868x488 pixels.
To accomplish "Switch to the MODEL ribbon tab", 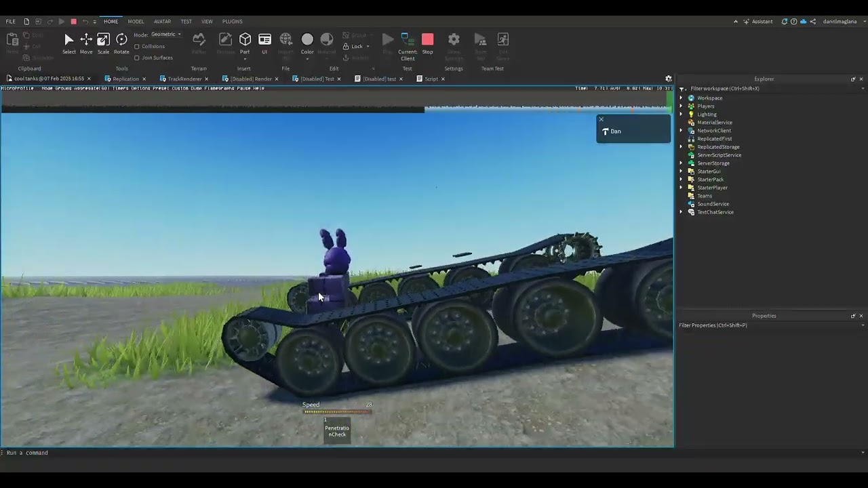I will [x=136, y=22].
